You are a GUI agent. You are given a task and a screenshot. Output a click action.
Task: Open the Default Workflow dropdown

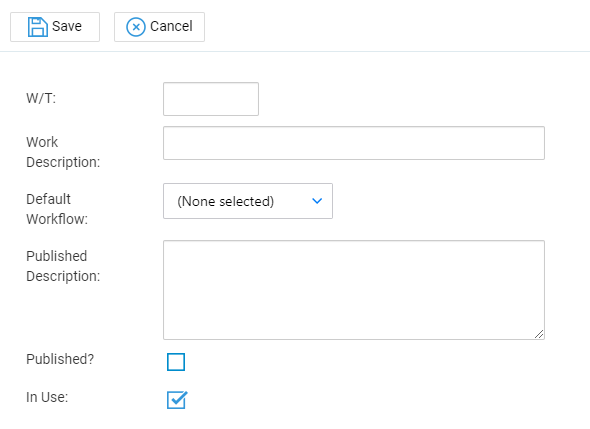coord(248,201)
